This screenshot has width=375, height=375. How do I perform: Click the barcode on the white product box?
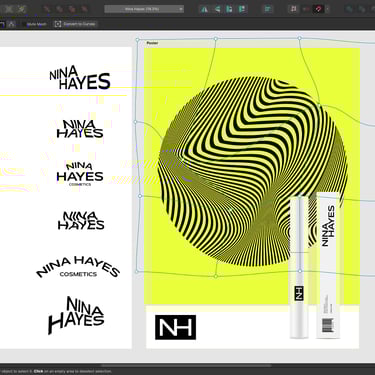click(x=328, y=325)
